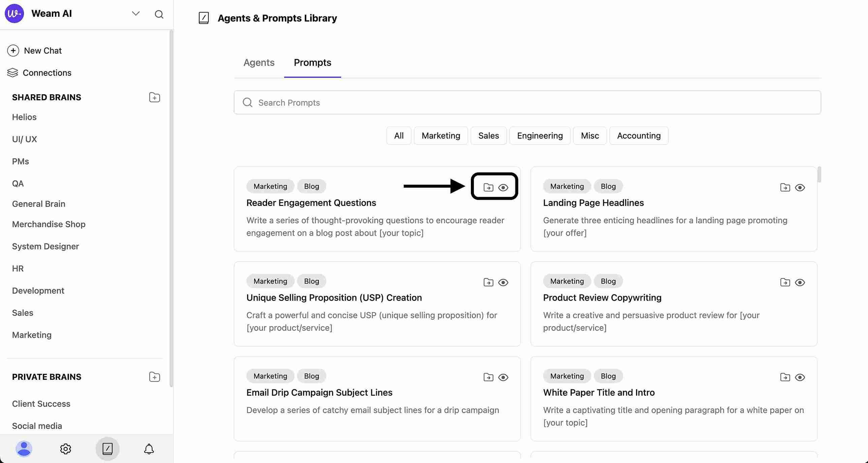868x463 pixels.
Task: Add a new Shared Brain folder
Action: click(154, 97)
